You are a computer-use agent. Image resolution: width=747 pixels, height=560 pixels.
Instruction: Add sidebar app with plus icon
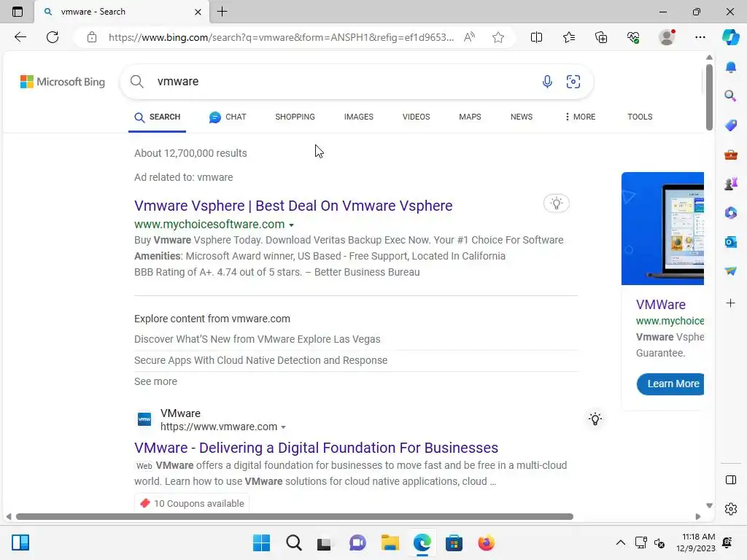point(730,303)
